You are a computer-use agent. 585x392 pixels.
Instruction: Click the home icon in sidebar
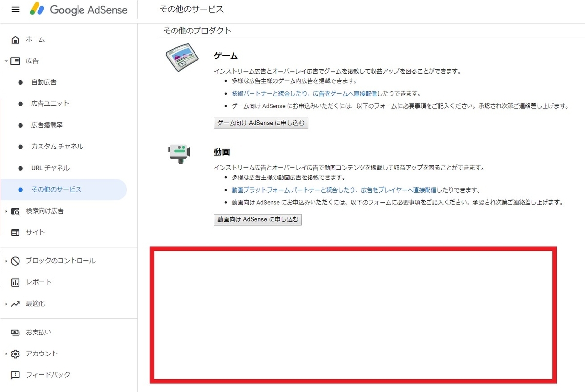[x=16, y=39]
